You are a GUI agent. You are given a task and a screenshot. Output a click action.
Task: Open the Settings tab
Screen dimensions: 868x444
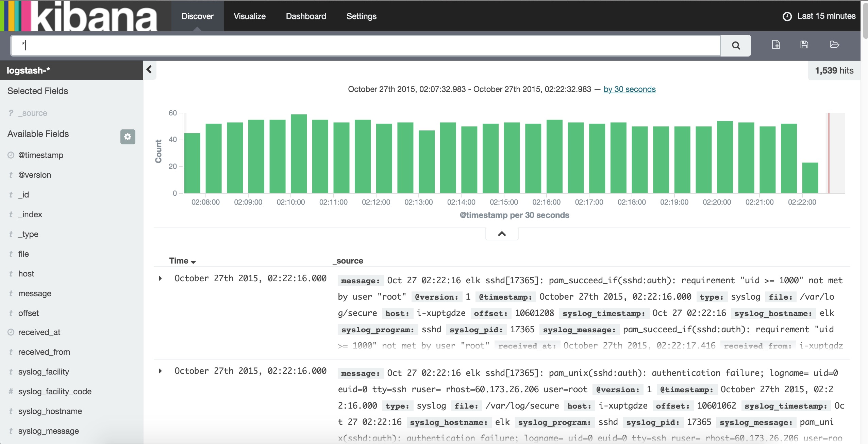click(x=361, y=16)
